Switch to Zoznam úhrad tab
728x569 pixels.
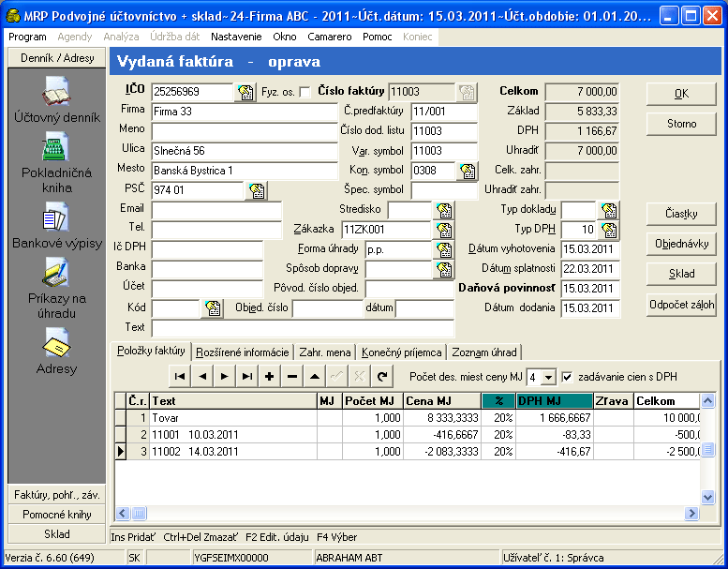483,352
